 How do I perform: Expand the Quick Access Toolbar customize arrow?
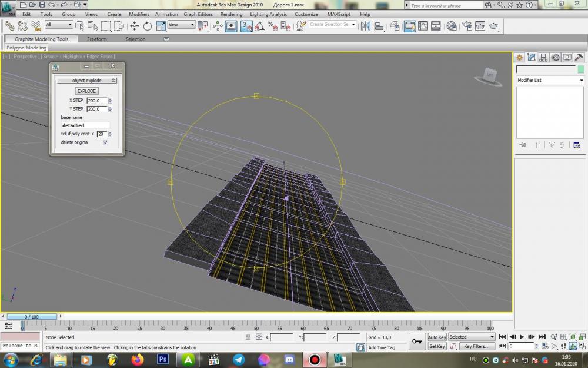click(x=85, y=5)
